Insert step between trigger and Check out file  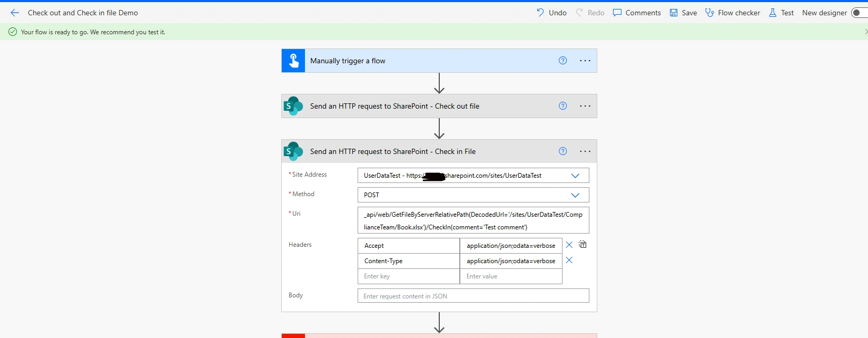(x=439, y=83)
